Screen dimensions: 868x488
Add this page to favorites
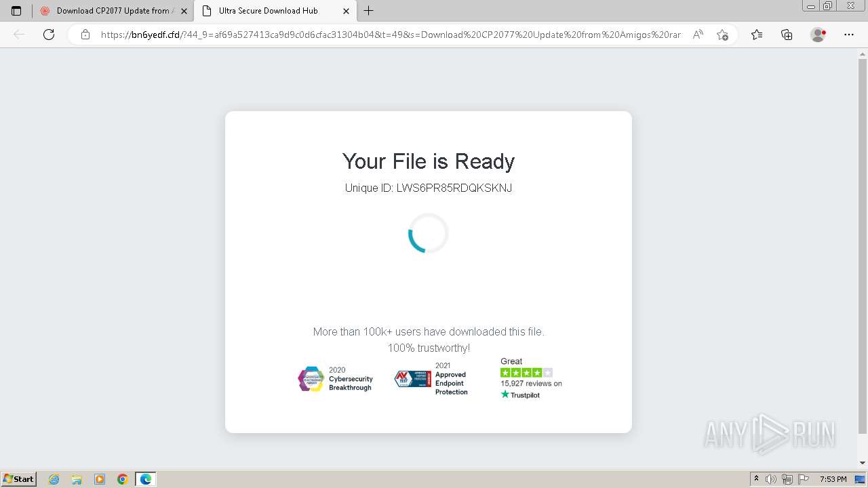point(722,35)
